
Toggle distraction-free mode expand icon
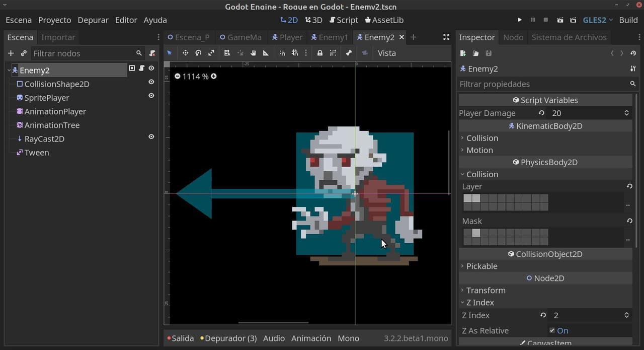click(446, 37)
